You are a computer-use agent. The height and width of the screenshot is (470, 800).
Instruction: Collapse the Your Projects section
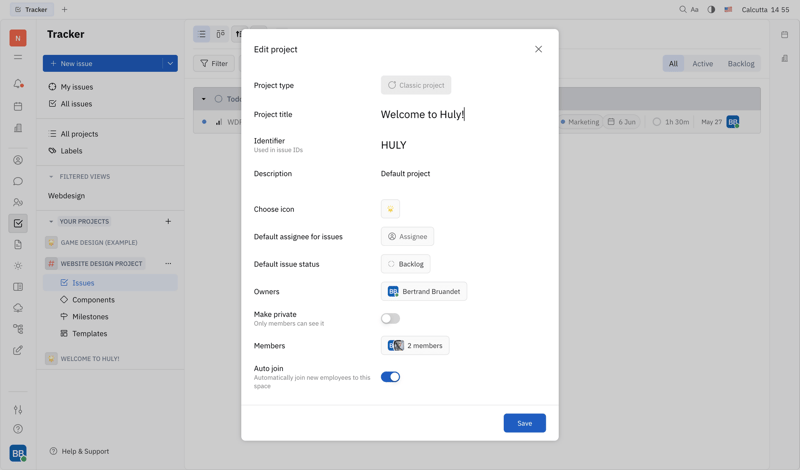pos(51,221)
